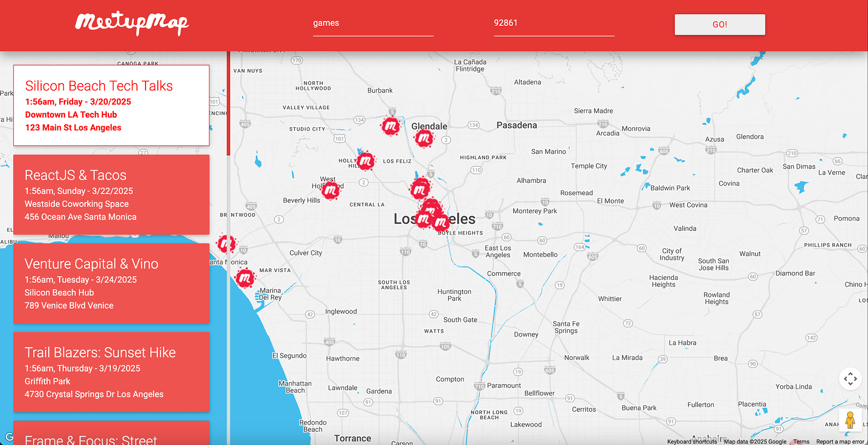Click 'Griffith Park' venue text

coord(47,381)
